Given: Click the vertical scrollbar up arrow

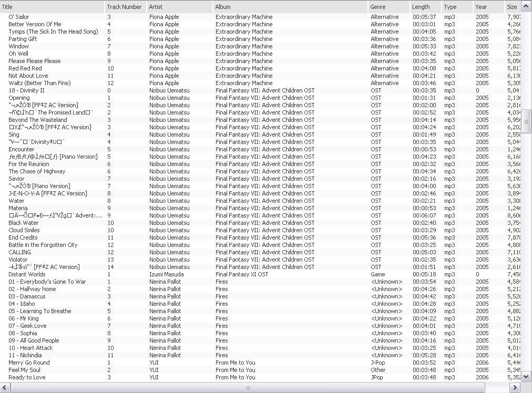Looking at the screenshot, I should pos(526,7).
